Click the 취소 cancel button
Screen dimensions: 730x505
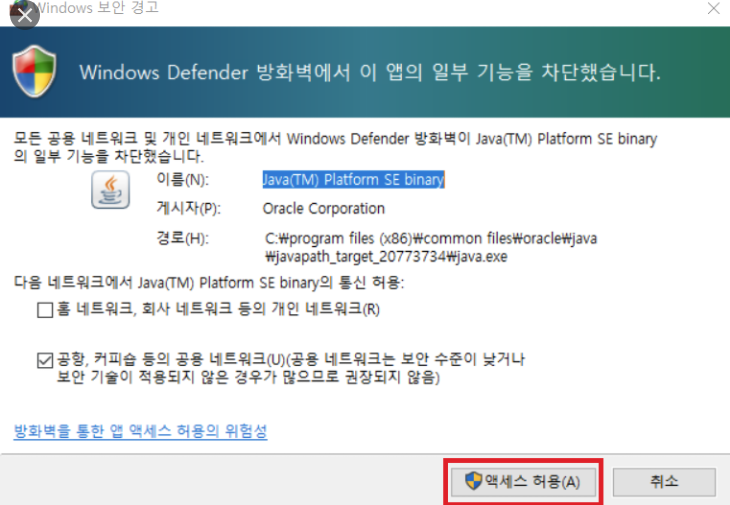[x=664, y=482]
